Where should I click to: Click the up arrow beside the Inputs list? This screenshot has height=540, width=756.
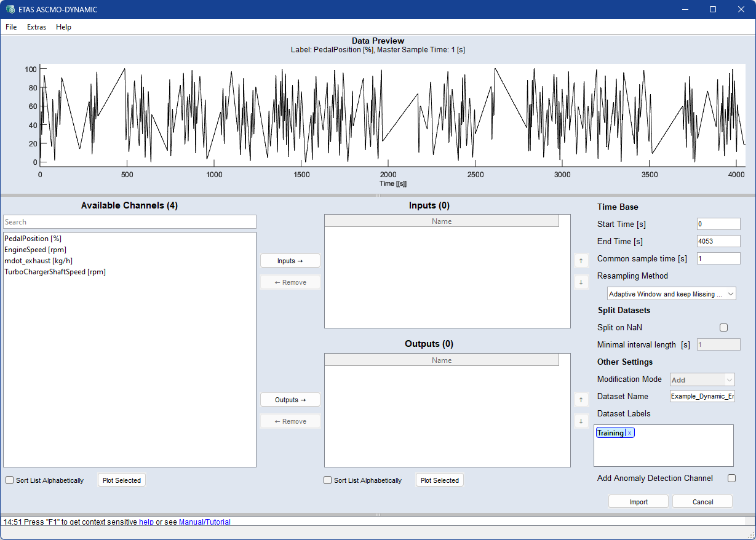pos(580,261)
